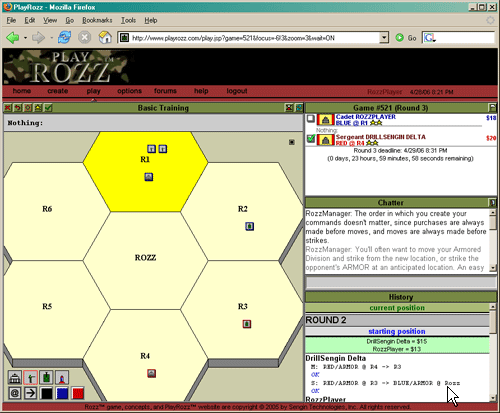The image size is (500, 413).
Task: Select the red headquarters unit in R4
Action: (152, 373)
